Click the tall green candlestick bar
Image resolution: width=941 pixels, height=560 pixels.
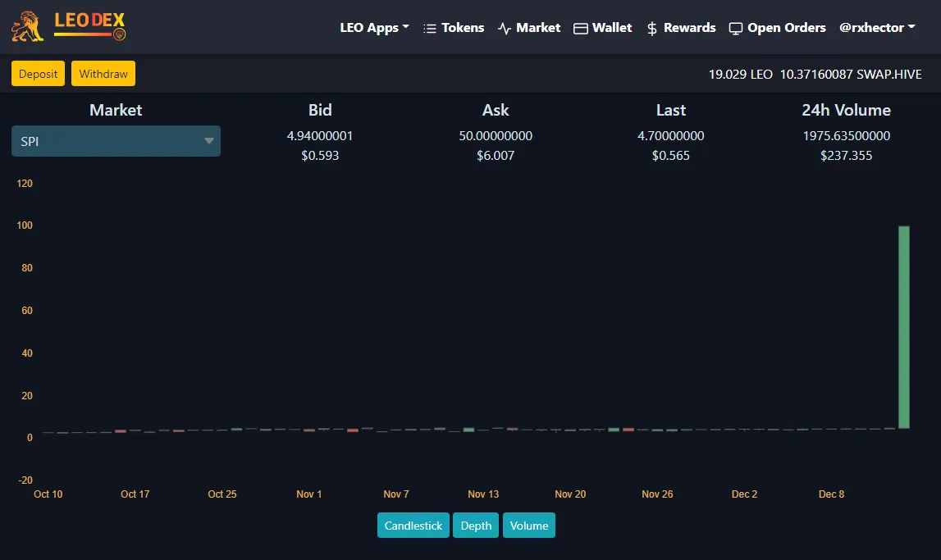[x=904, y=327]
